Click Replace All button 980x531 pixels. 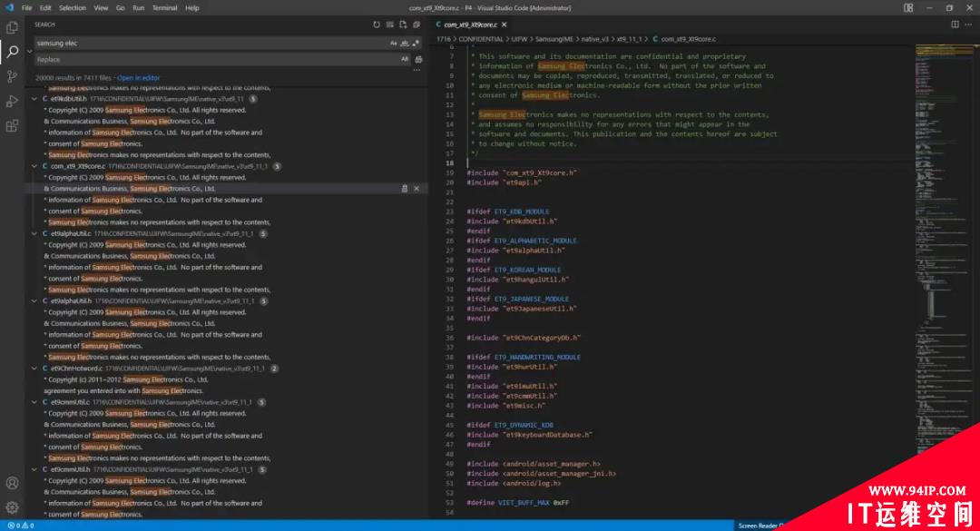coord(418,59)
